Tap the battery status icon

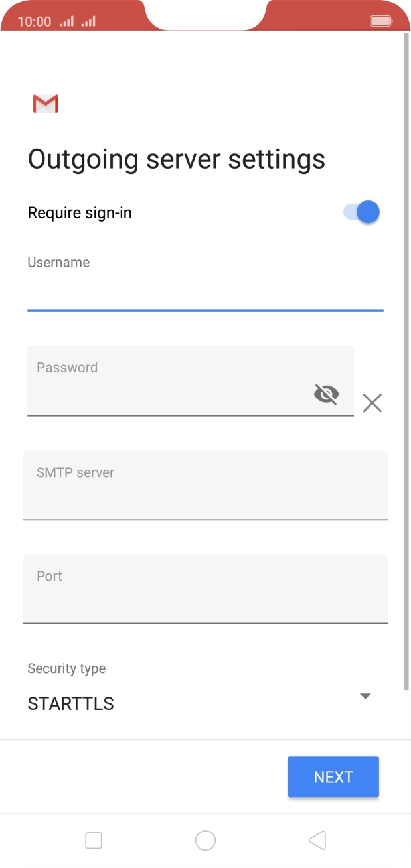(381, 21)
